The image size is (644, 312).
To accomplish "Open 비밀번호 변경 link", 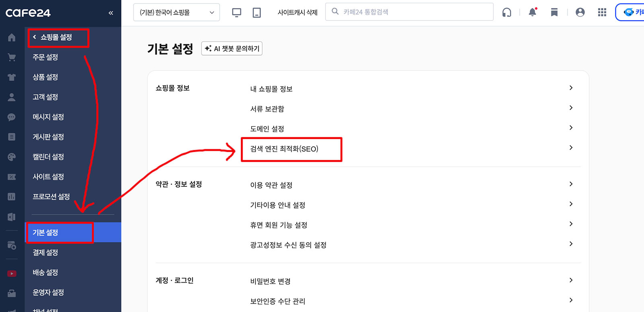I will click(x=270, y=281).
